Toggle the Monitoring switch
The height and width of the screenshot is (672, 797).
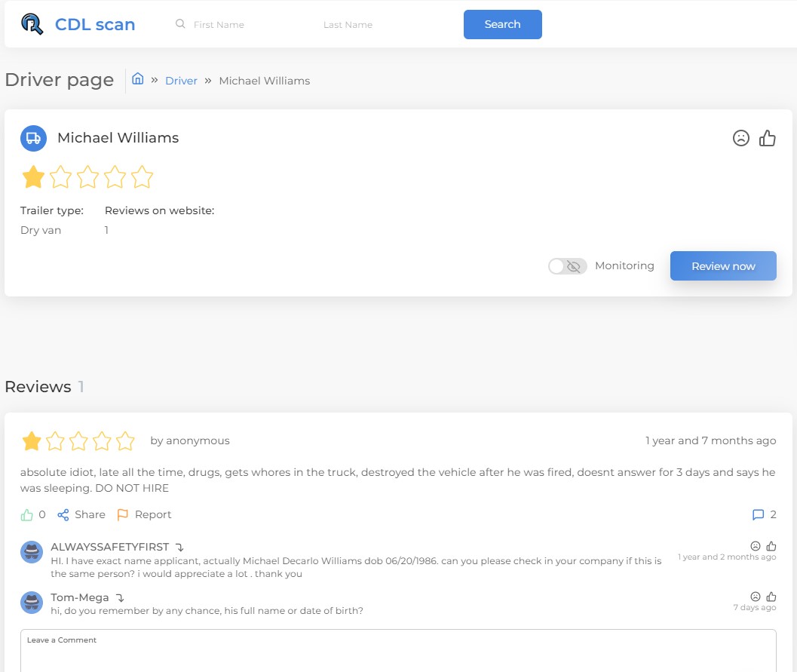pyautogui.click(x=567, y=266)
